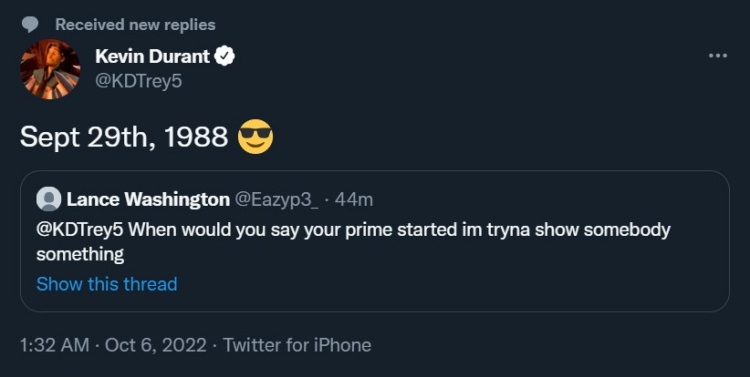750x377 pixels.
Task: Click the 1:32 AM time stamp
Action: point(55,345)
